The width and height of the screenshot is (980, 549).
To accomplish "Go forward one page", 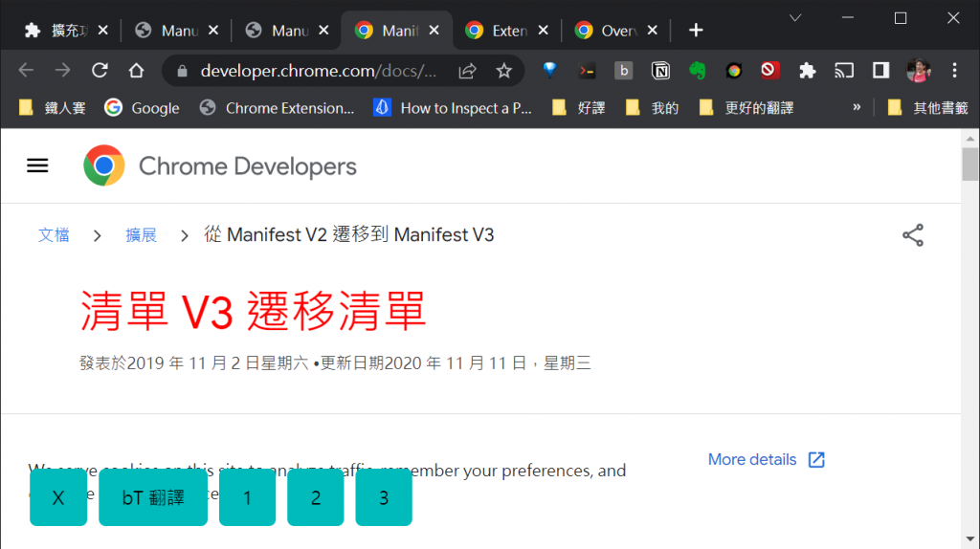I will 62,71.
